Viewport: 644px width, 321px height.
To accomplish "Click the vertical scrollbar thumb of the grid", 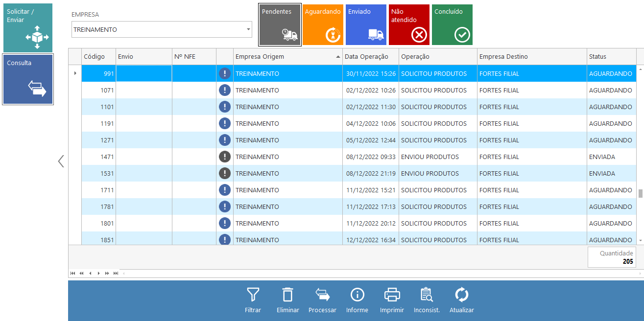I will (640, 193).
